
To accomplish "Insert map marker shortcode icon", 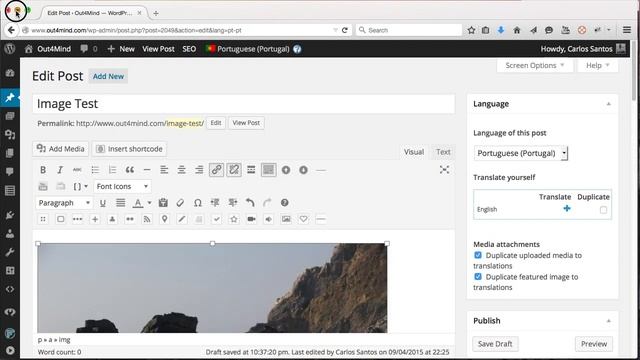I will click(164, 219).
